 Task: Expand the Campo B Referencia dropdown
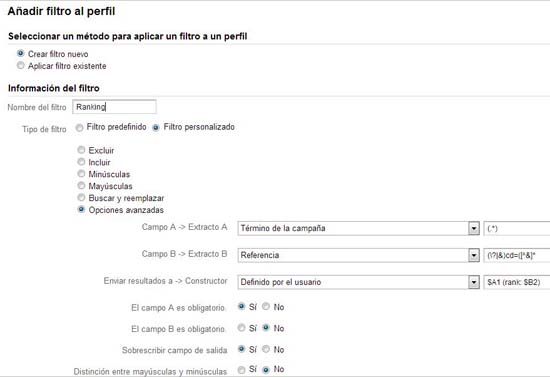tap(474, 255)
